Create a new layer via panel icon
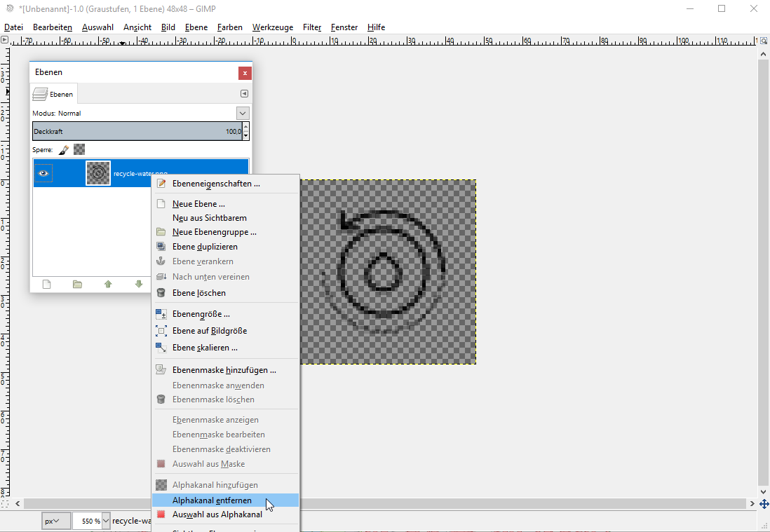Image resolution: width=770 pixels, height=532 pixels. [x=46, y=284]
